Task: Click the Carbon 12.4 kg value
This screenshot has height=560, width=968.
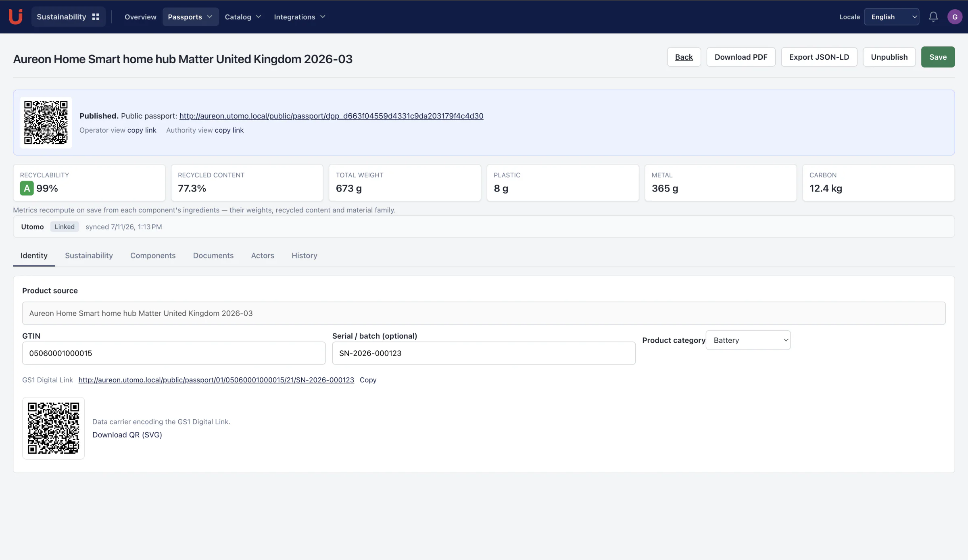Action: click(826, 188)
